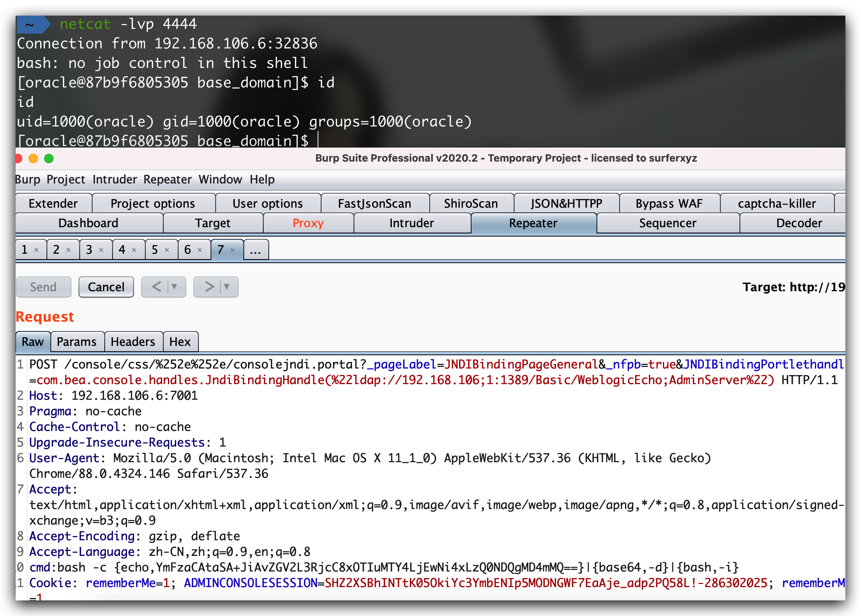The width and height of the screenshot is (861, 616).
Task: Show the Raw request view
Action: [x=33, y=342]
